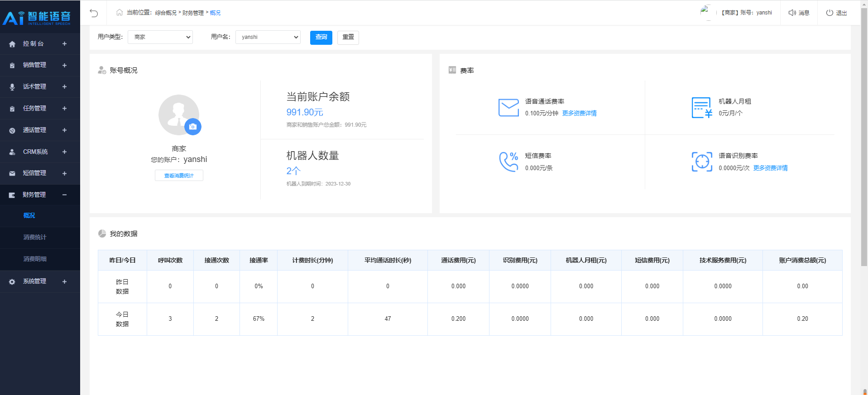
Task: Expand 销售管理 with its plus sign
Action: [x=64, y=66]
